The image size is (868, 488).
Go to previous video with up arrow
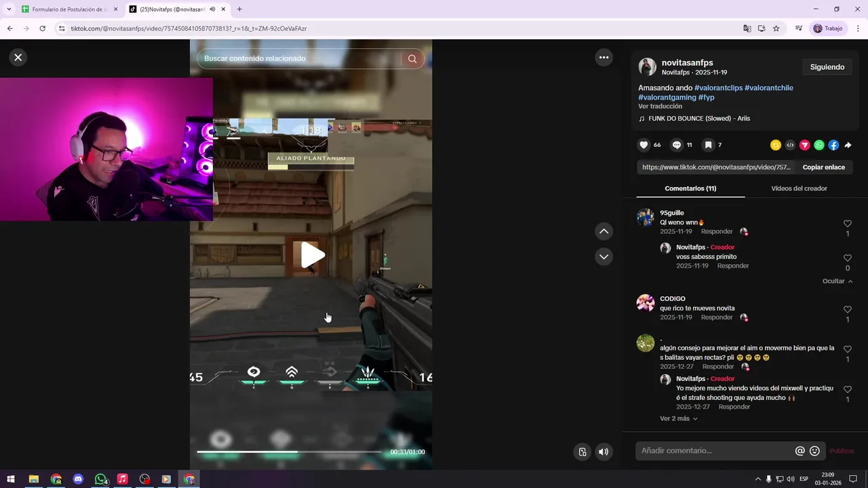click(x=604, y=232)
